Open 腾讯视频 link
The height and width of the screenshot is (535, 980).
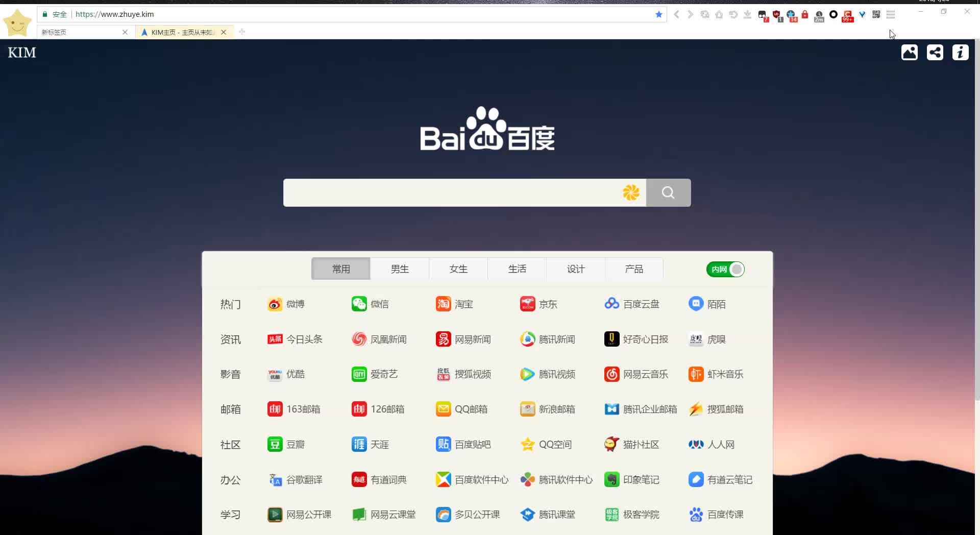coord(548,374)
